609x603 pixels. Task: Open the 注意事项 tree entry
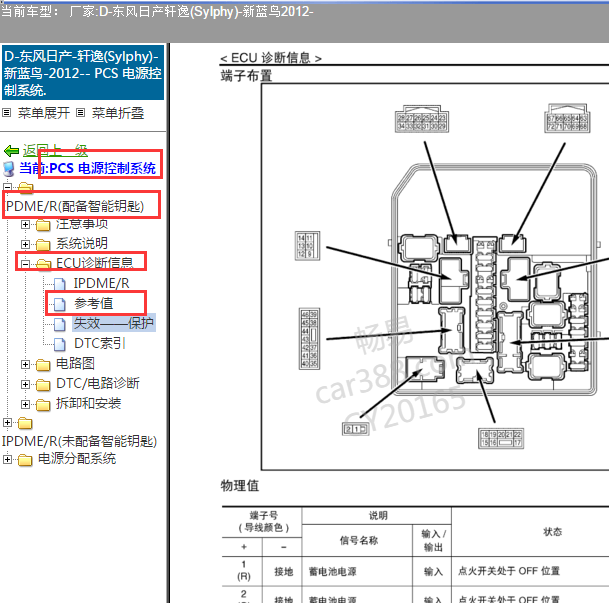pos(82,224)
